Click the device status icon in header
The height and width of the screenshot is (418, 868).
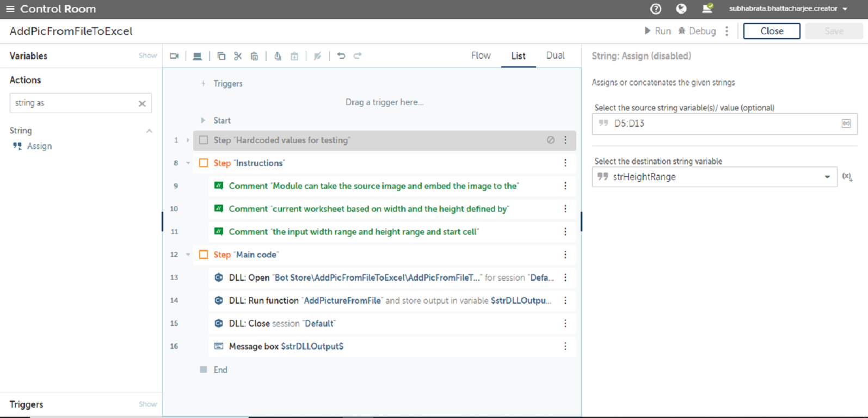pos(707,9)
